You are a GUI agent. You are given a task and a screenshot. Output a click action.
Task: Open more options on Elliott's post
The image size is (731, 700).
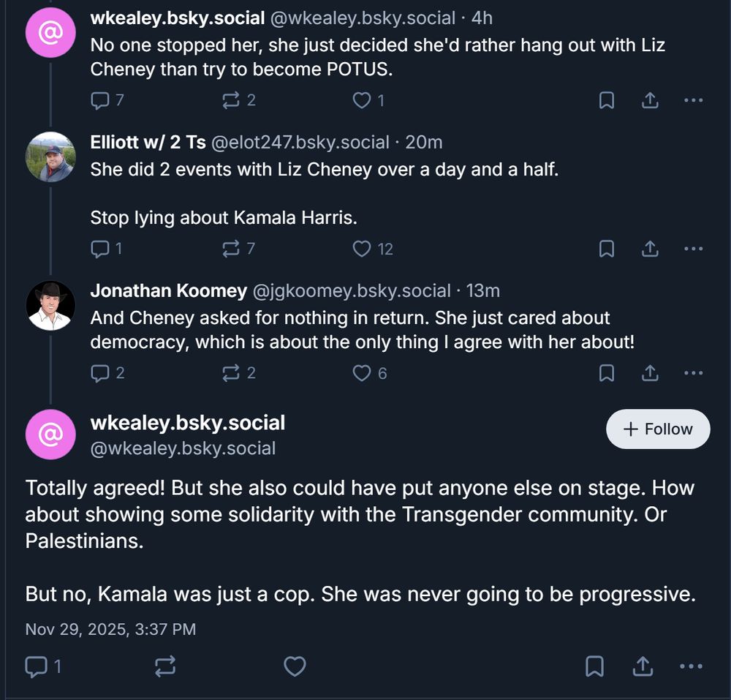[x=694, y=249]
